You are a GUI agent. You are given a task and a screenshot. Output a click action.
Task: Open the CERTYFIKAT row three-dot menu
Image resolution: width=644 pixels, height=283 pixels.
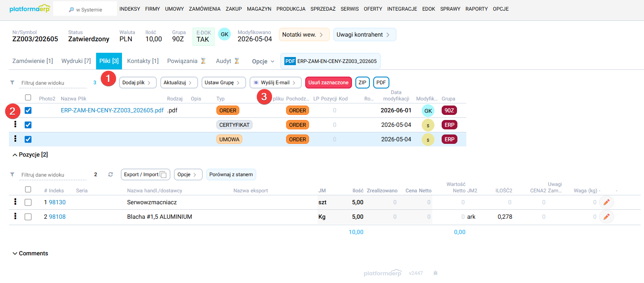pos(16,124)
